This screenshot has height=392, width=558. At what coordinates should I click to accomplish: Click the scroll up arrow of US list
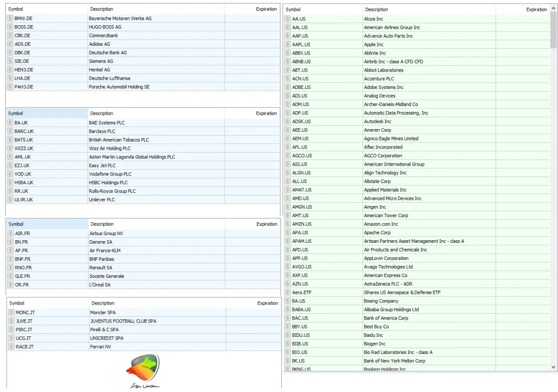[553, 8]
